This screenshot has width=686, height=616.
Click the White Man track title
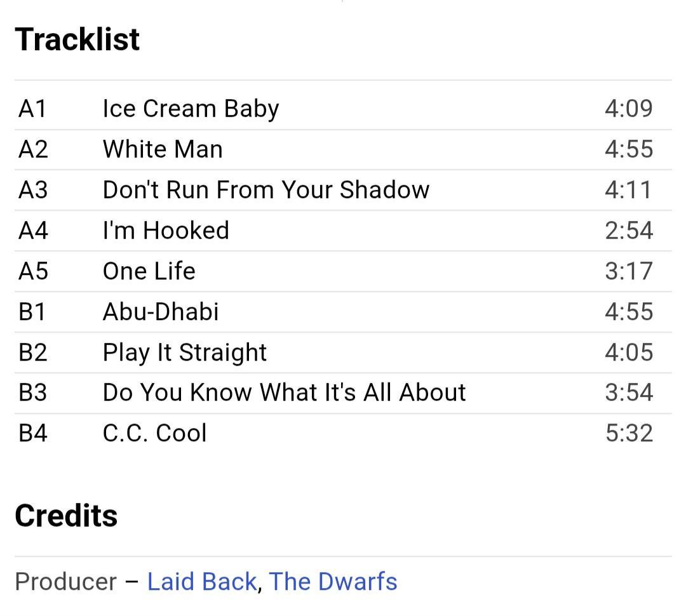[x=163, y=149]
